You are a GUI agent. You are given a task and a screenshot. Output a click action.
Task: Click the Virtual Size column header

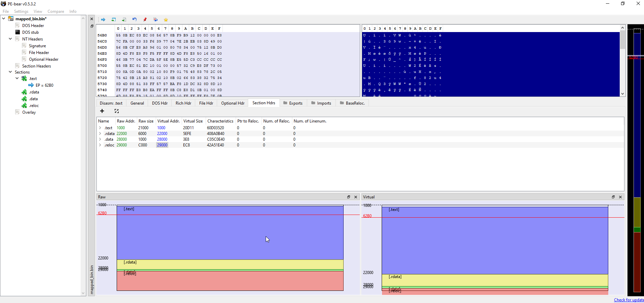pos(193,121)
